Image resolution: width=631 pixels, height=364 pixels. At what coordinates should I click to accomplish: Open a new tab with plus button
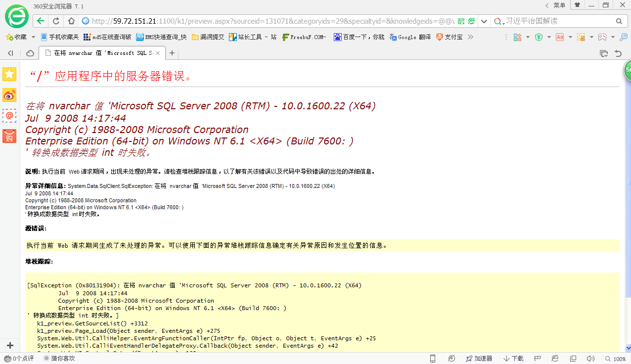coord(172,53)
